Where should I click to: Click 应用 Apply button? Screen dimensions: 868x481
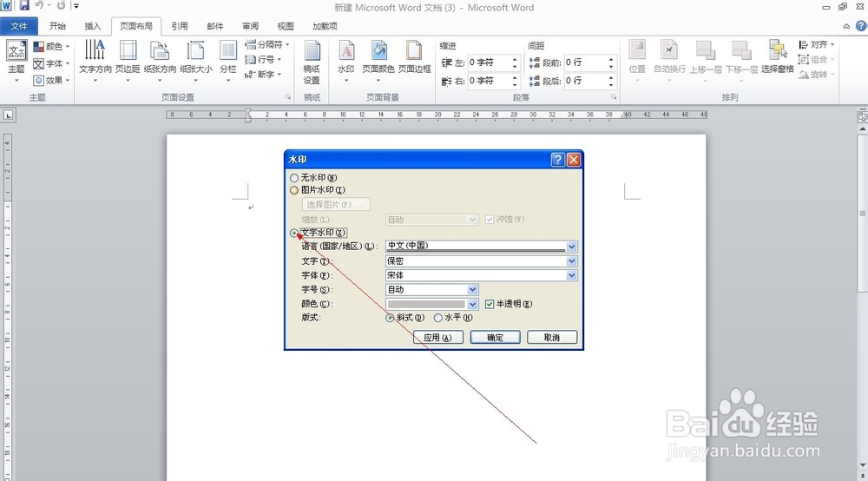tap(437, 337)
